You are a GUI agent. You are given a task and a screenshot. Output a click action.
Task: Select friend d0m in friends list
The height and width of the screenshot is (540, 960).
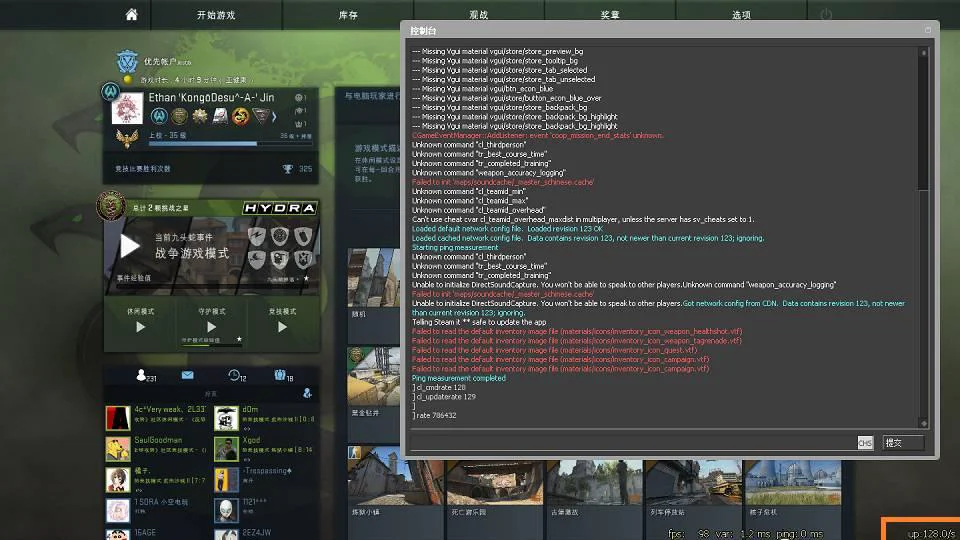click(265, 418)
